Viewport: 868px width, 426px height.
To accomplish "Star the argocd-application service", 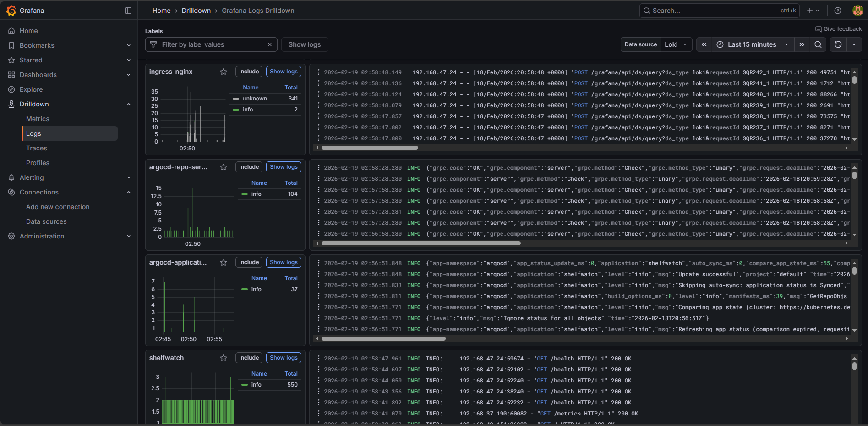I will (x=224, y=262).
